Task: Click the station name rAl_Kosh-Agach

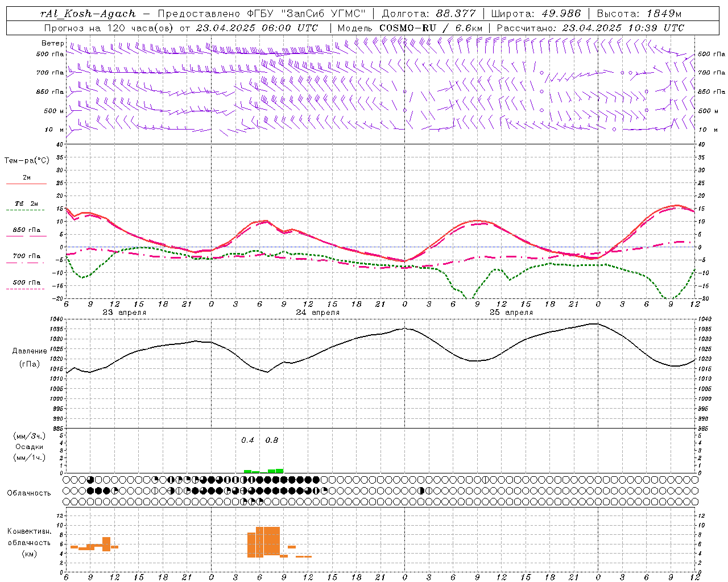Action: pyautogui.click(x=88, y=14)
